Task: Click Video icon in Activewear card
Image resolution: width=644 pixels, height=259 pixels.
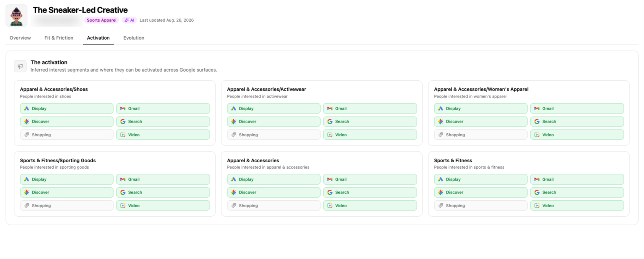Action: (330, 135)
